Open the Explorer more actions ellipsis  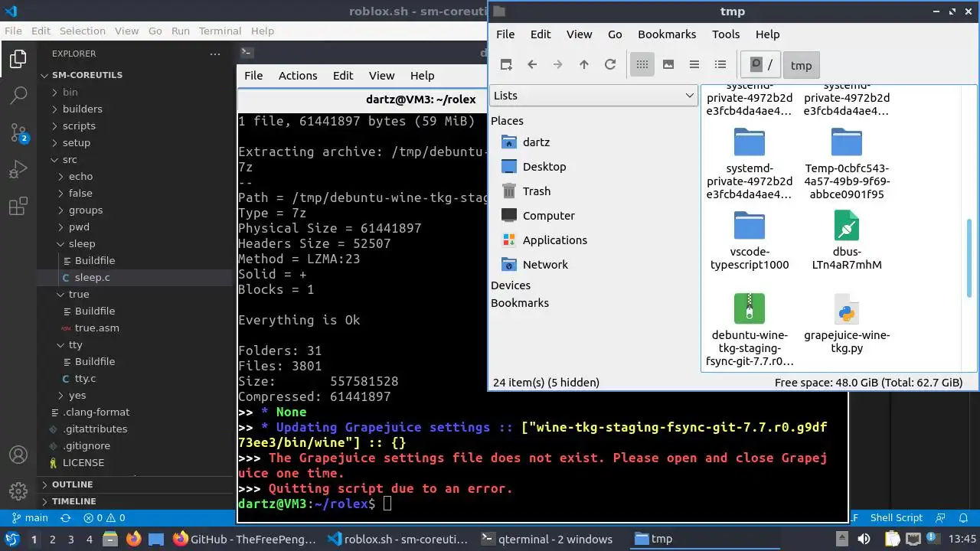215,54
